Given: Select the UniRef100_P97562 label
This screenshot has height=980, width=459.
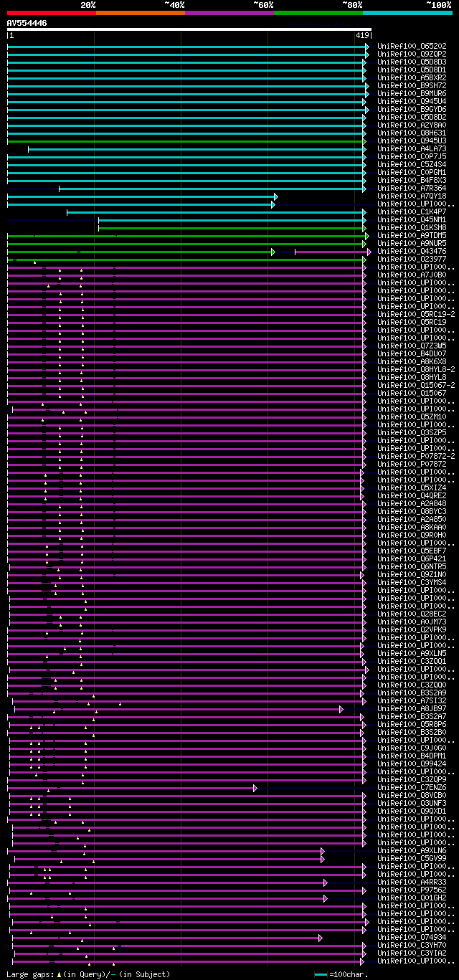Looking at the screenshot, I should (412, 890).
